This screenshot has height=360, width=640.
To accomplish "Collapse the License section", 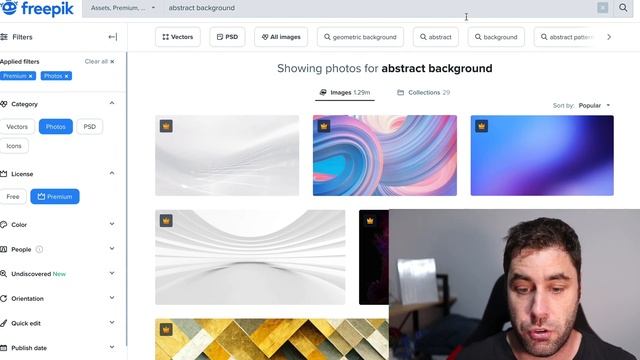I will pos(112,173).
